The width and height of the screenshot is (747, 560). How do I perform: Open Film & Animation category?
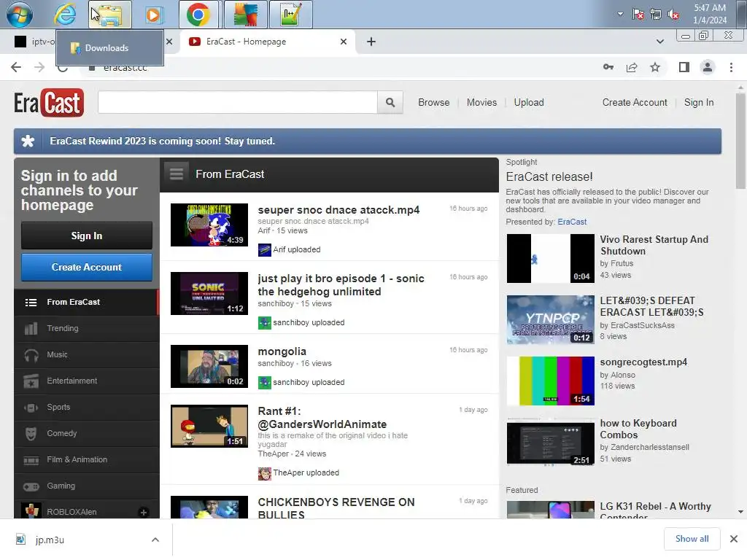87,459
